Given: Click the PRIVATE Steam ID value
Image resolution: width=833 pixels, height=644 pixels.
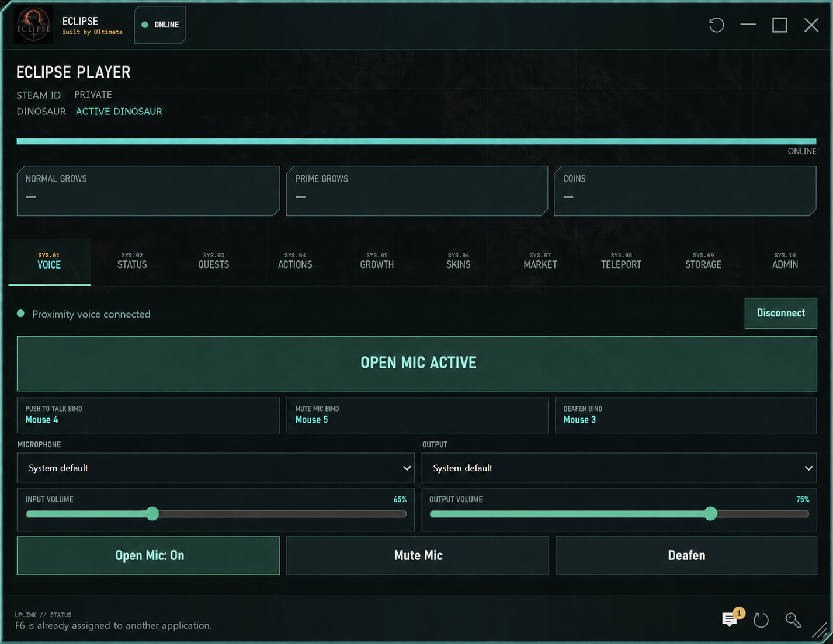Looking at the screenshot, I should coord(93,95).
